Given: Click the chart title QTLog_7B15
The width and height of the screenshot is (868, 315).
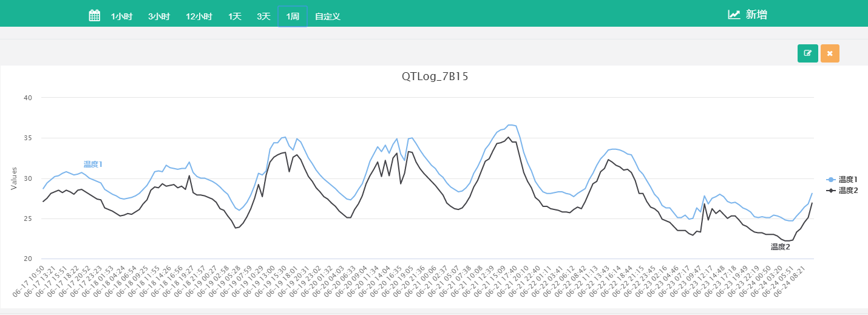Looking at the screenshot, I should click(x=435, y=76).
